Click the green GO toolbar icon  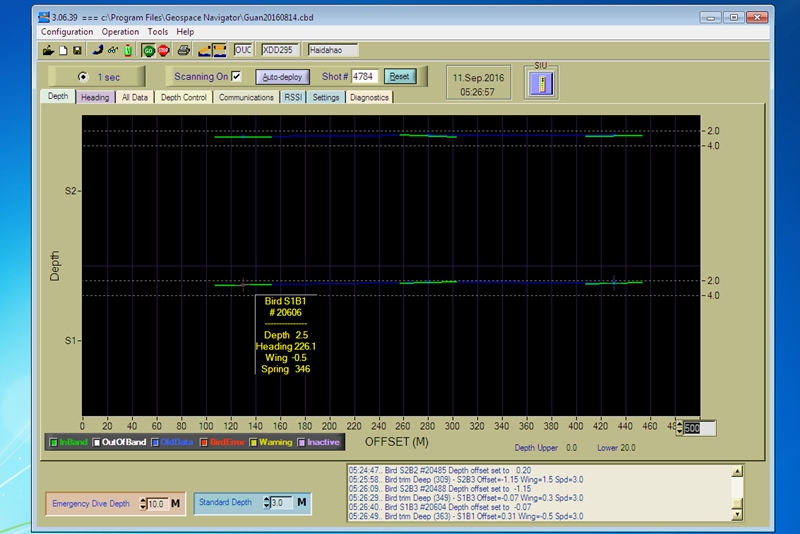click(149, 49)
